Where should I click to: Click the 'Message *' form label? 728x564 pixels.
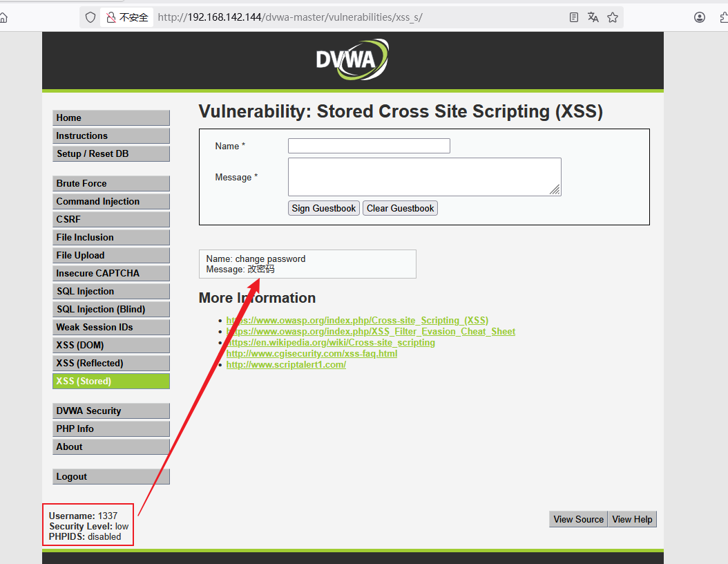[x=236, y=178]
